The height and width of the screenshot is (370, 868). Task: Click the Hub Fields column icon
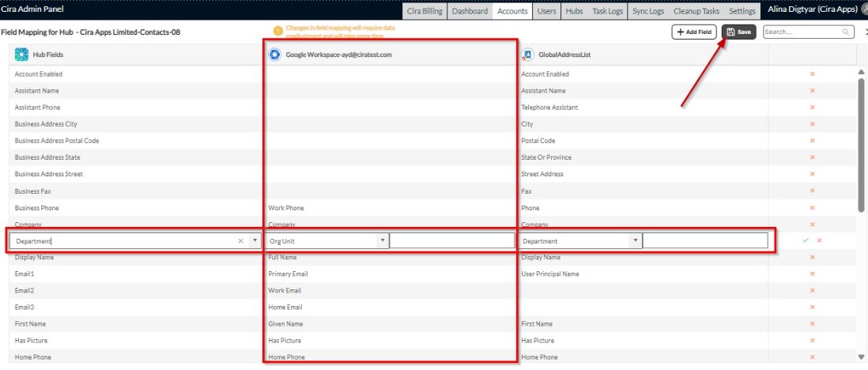[21, 55]
